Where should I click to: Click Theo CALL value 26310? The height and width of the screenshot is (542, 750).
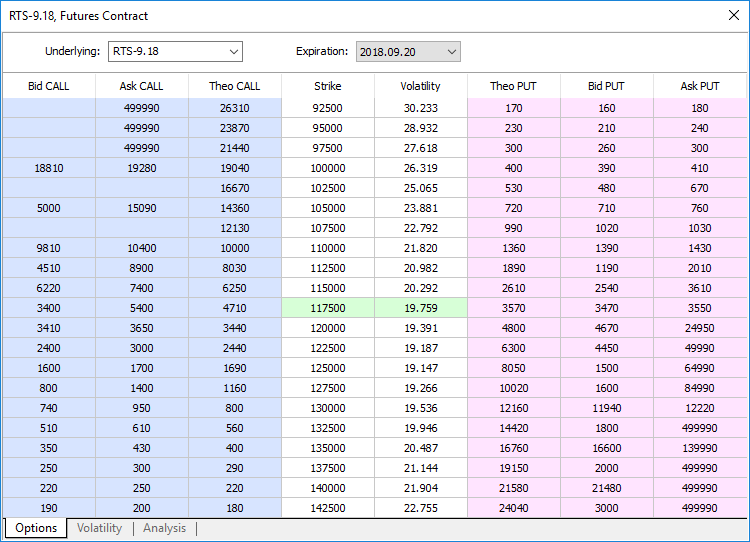[235, 108]
